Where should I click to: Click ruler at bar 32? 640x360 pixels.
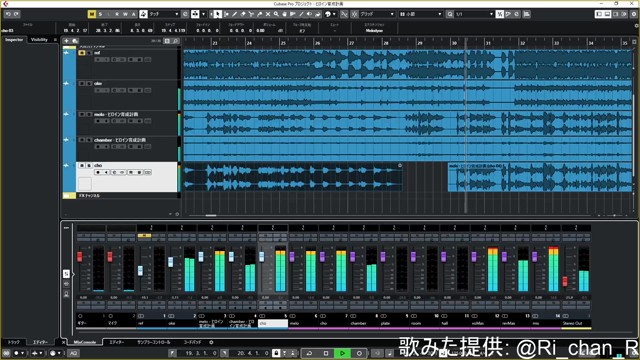(x=522, y=42)
